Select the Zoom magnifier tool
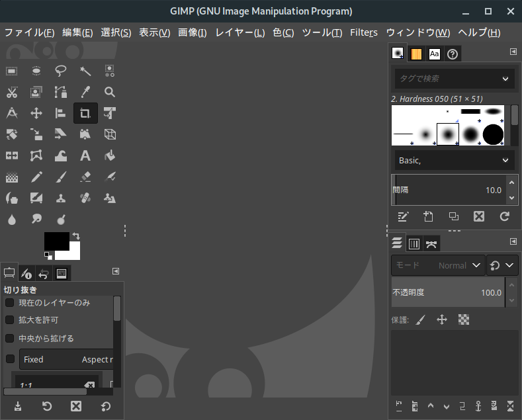522x420 pixels. pyautogui.click(x=110, y=92)
